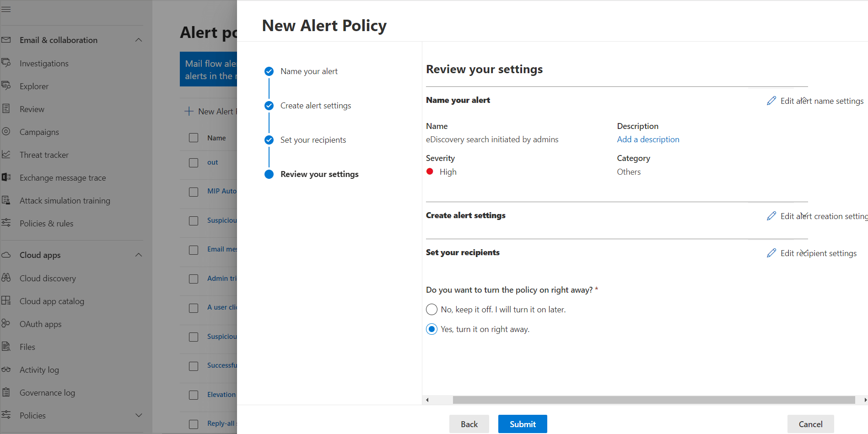The image size is (868, 434).
Task: Collapse the Cloud apps section
Action: pos(139,255)
